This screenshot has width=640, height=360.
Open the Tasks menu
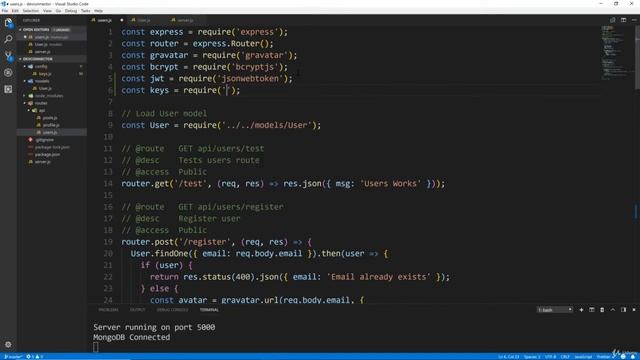(85, 11)
